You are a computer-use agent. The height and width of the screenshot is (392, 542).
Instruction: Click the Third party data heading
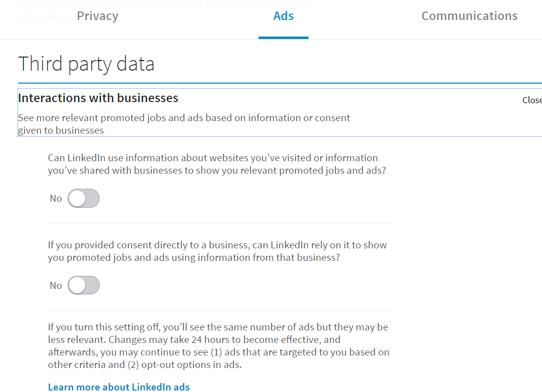pos(86,64)
